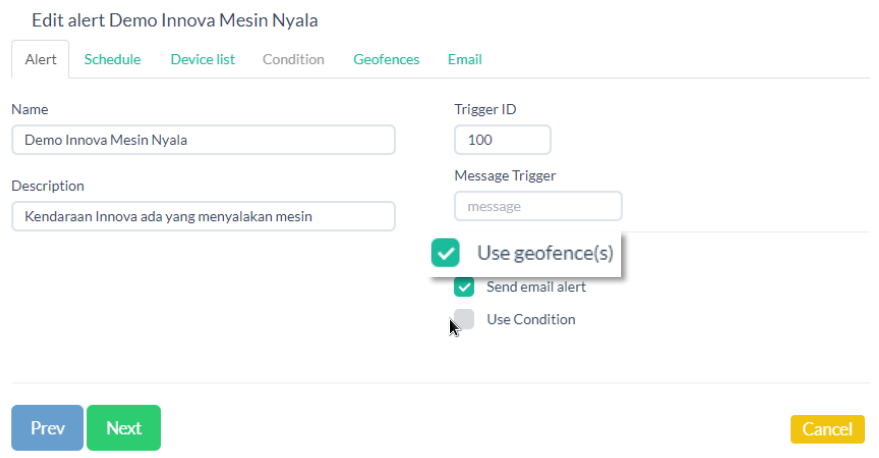
Task: Disable the Send email alert checkbox
Action: [x=464, y=287]
